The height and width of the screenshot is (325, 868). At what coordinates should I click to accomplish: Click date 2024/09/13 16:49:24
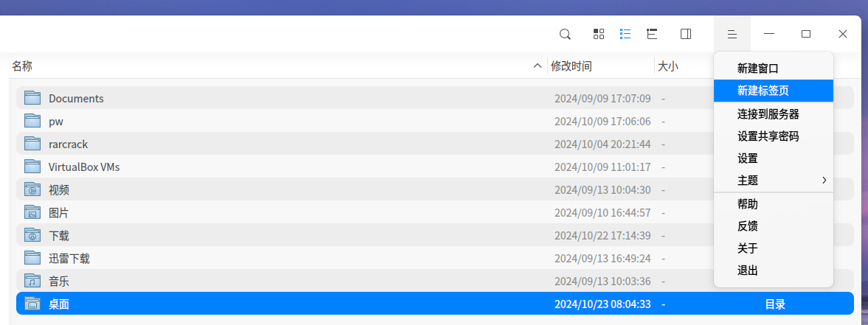tap(603, 259)
